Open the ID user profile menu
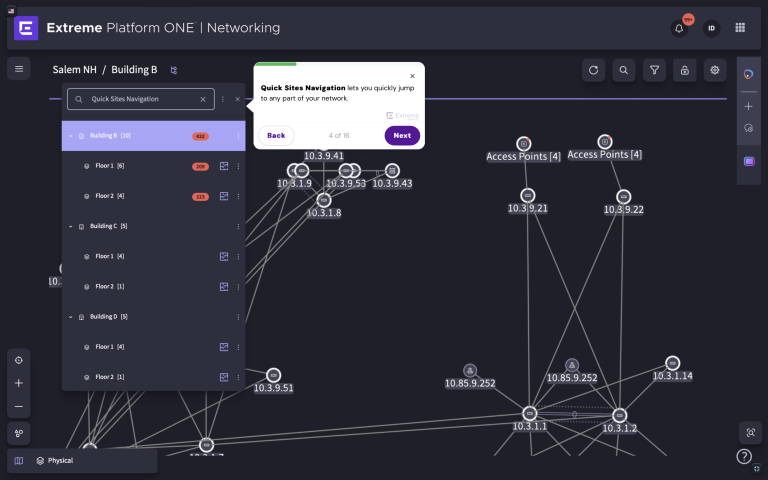This screenshot has height=480, width=768. [711, 28]
